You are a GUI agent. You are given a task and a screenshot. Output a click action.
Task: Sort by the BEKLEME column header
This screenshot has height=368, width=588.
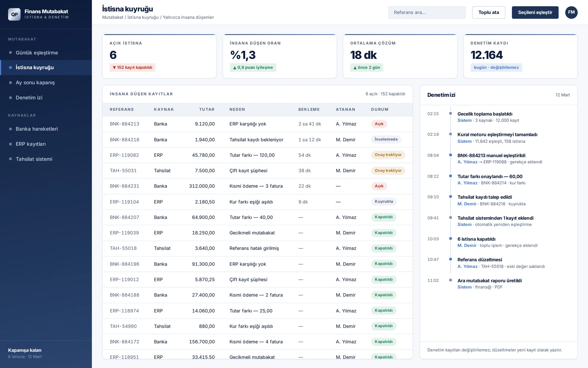click(x=309, y=109)
